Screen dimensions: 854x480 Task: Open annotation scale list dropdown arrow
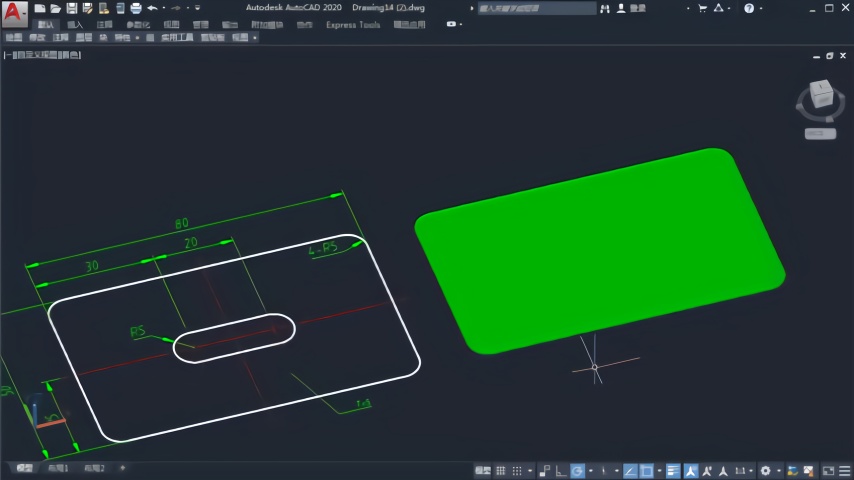(x=752, y=471)
